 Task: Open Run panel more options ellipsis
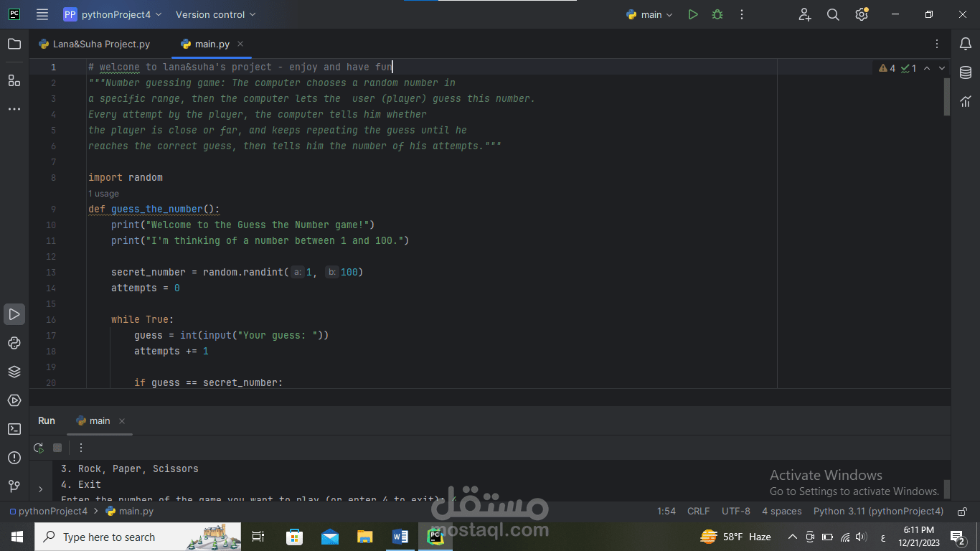(x=81, y=448)
